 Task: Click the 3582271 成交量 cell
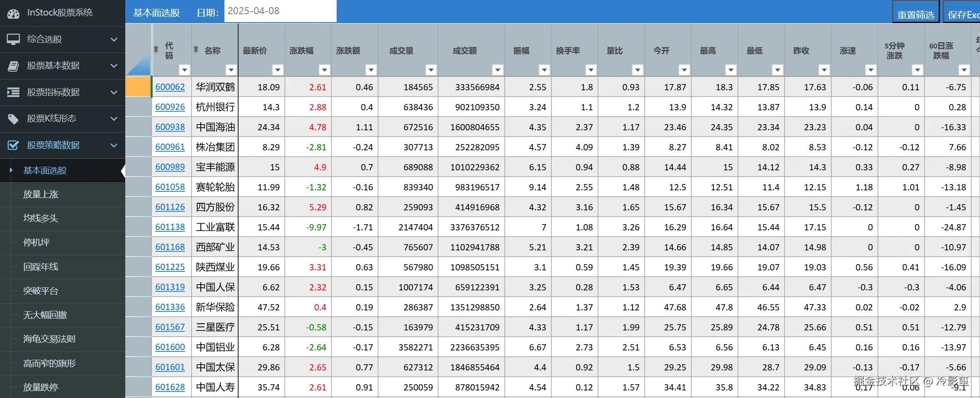coord(408,347)
